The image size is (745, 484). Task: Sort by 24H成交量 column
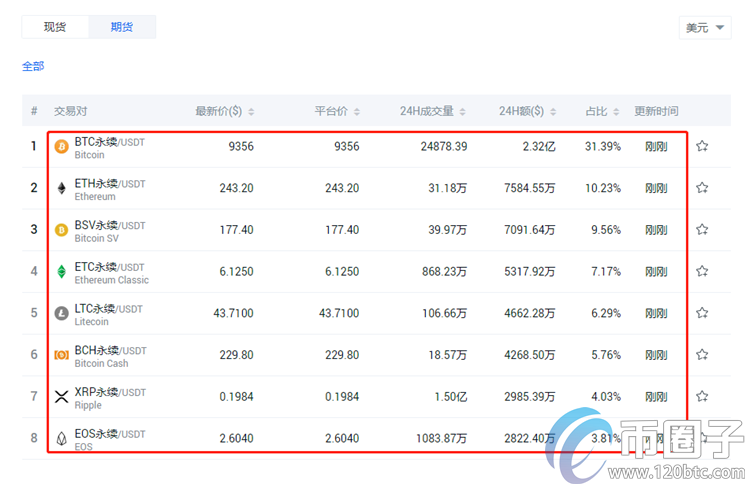pos(434,111)
